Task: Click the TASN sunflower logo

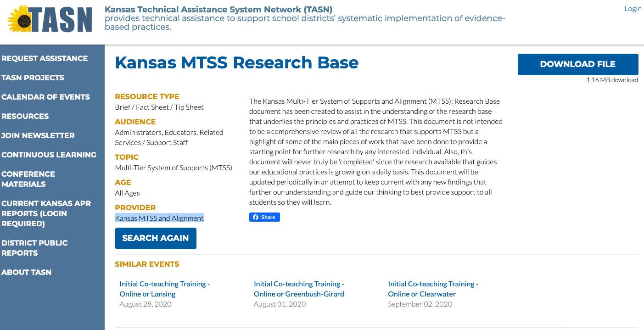Action: pos(50,20)
